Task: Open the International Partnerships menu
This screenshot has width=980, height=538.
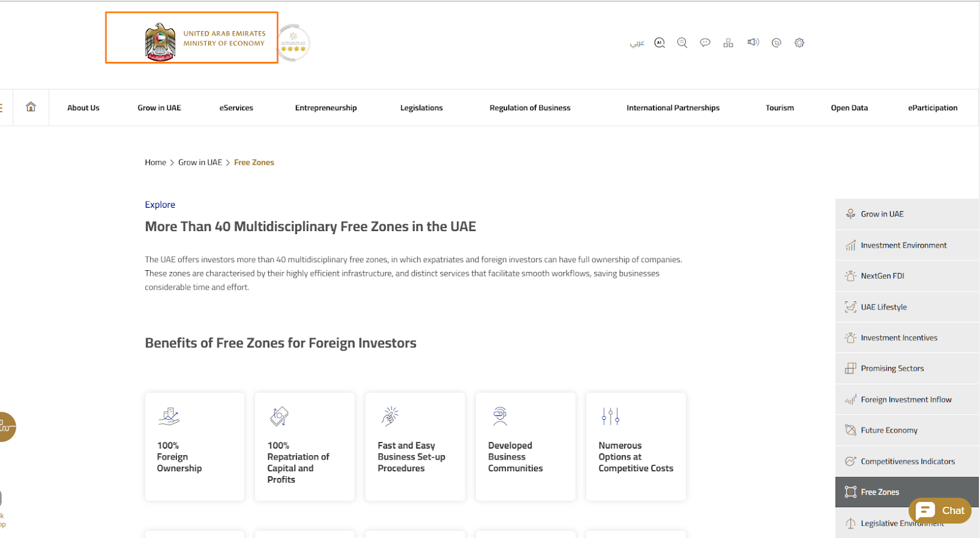Action: [x=673, y=108]
